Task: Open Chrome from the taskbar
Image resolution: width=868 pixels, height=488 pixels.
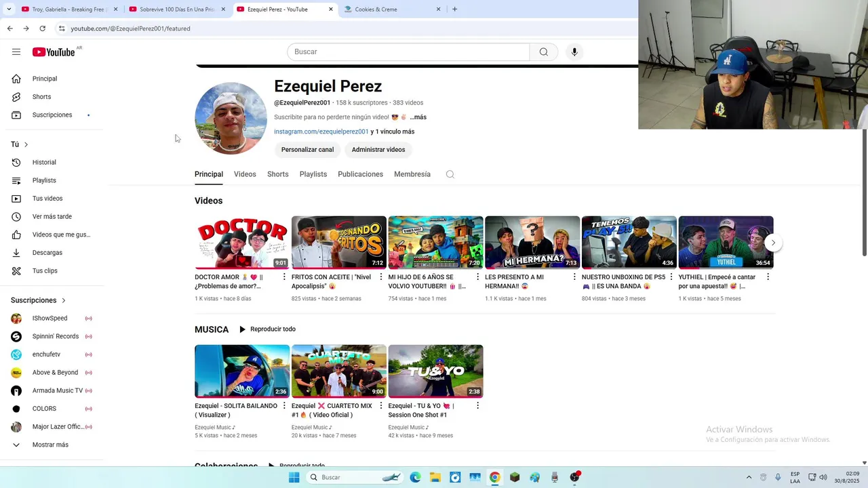Action: (x=495, y=477)
